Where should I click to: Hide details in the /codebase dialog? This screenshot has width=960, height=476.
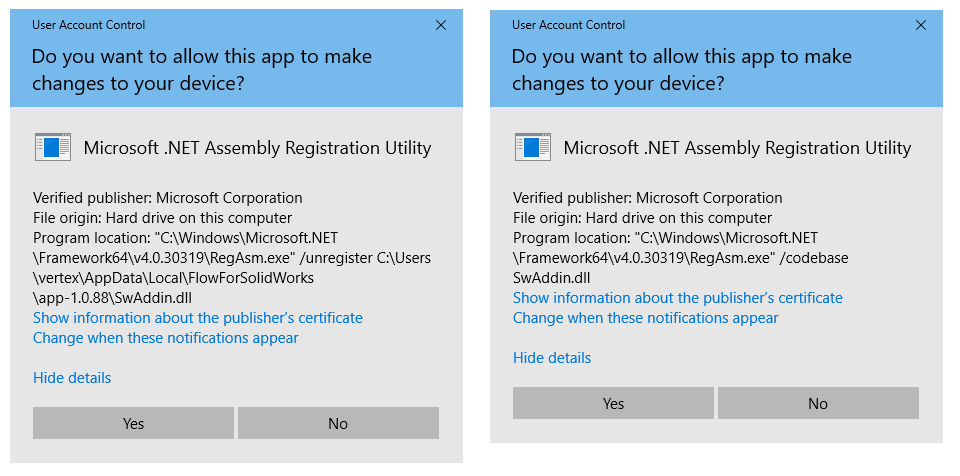click(552, 358)
